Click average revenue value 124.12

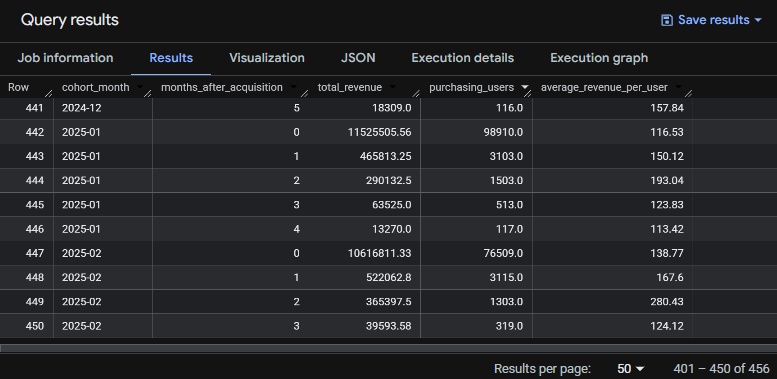point(667,326)
